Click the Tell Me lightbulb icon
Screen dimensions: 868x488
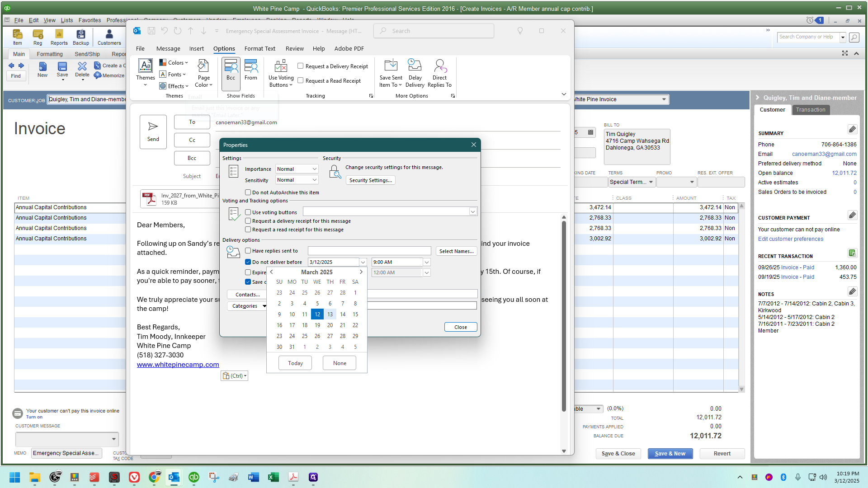520,31
